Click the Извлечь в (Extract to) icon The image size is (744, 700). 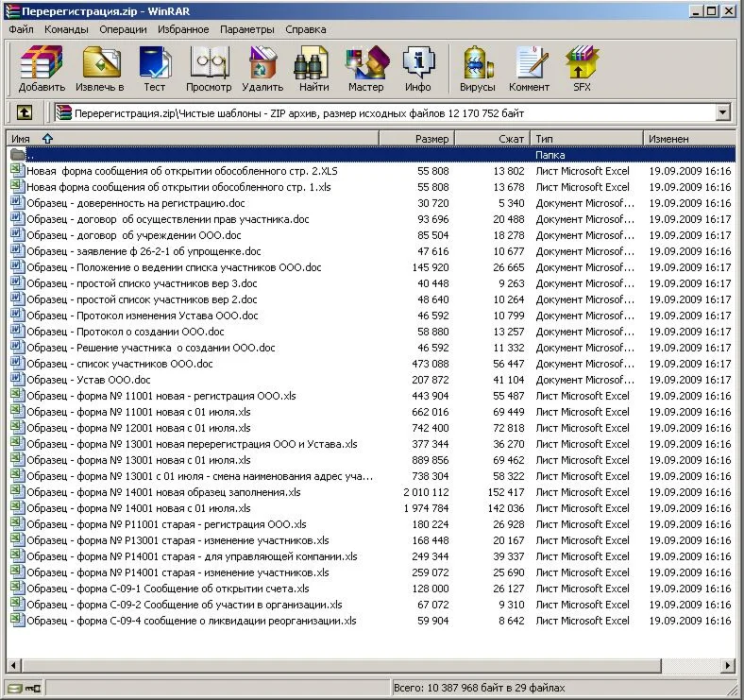100,69
